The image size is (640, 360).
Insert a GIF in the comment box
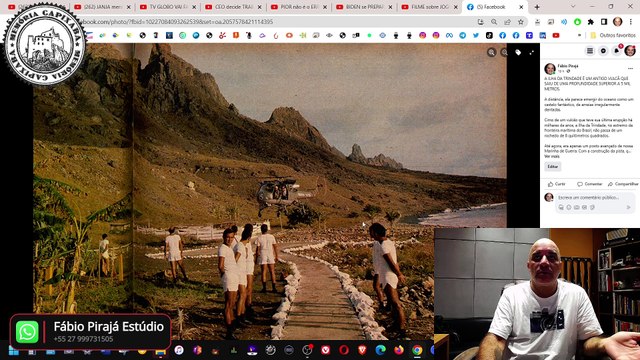[x=584, y=207]
